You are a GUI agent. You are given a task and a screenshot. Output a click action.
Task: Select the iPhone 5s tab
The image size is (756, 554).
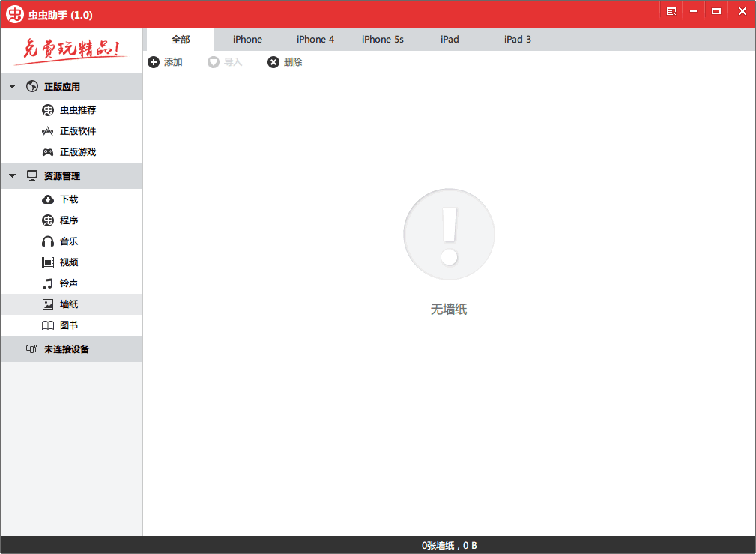[x=382, y=40]
